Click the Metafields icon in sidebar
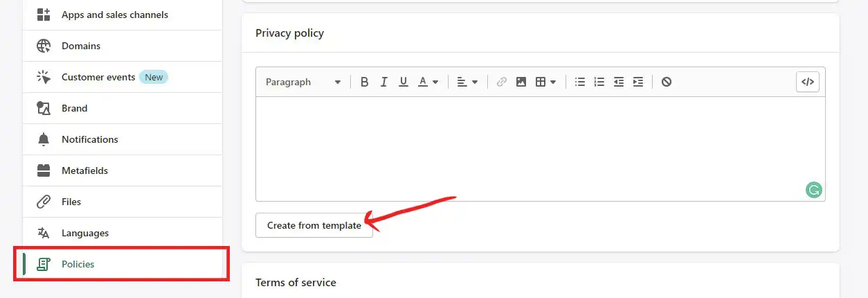 pyautogui.click(x=44, y=170)
